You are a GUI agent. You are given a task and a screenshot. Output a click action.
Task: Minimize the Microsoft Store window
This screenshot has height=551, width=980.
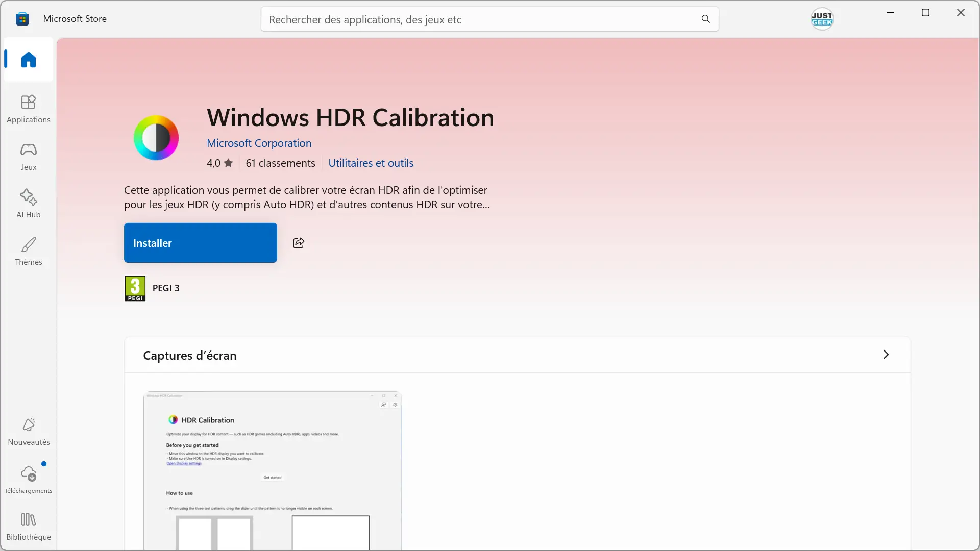point(890,13)
